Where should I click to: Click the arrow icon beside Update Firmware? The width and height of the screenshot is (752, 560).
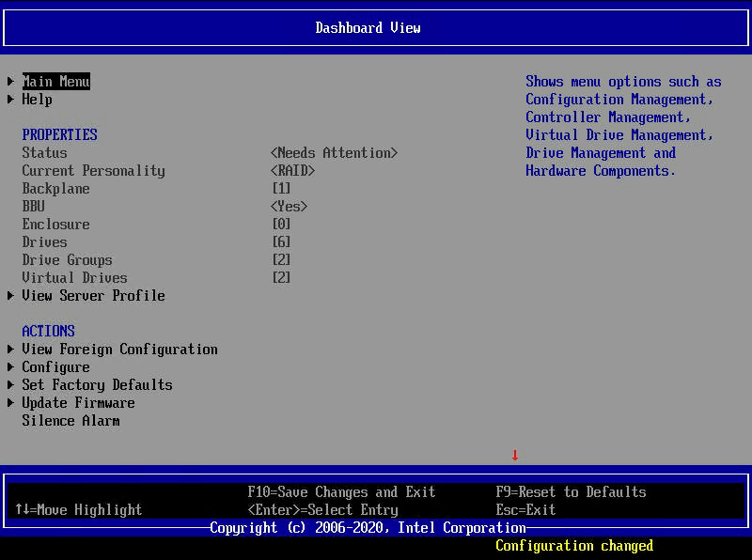click(10, 402)
